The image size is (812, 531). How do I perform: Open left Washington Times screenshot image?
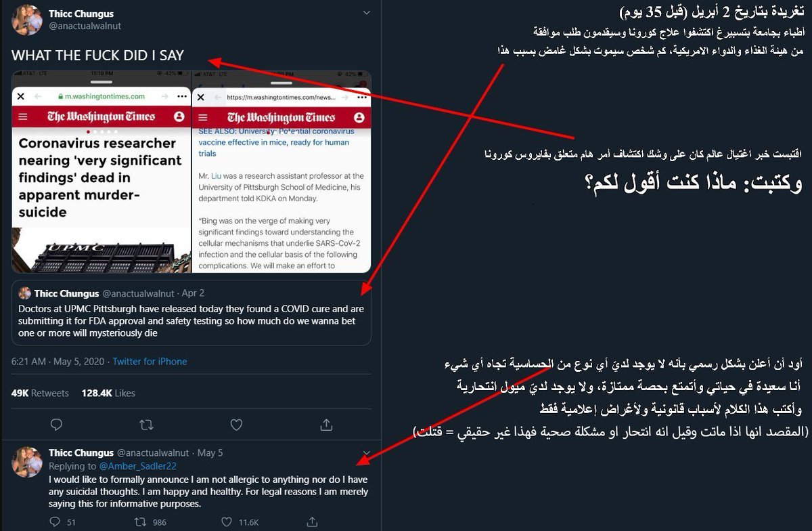pos(101,171)
